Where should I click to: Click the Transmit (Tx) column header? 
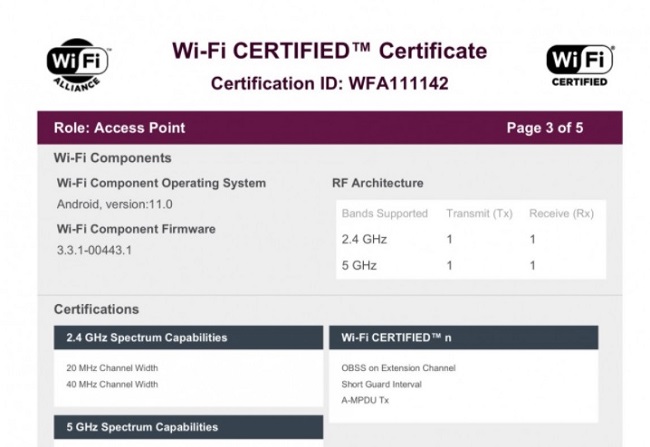click(479, 214)
